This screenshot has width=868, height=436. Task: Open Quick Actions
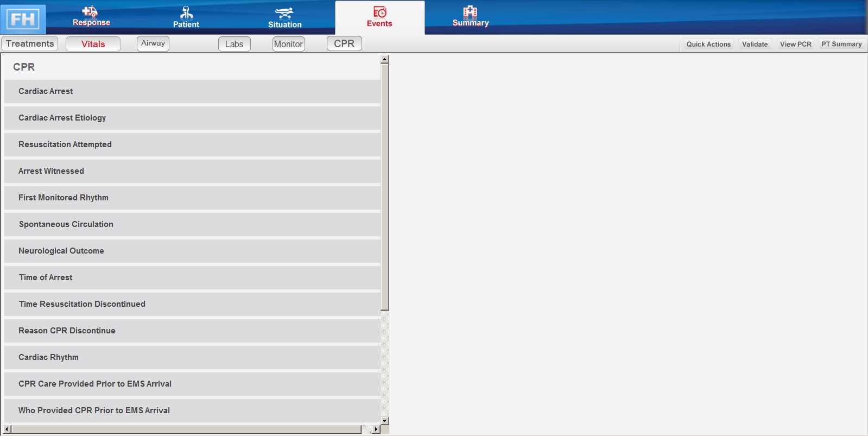point(708,44)
